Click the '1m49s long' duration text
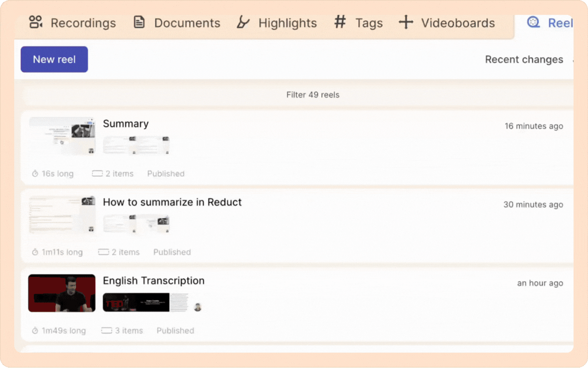Viewport: 588px width, 368px height. click(64, 330)
